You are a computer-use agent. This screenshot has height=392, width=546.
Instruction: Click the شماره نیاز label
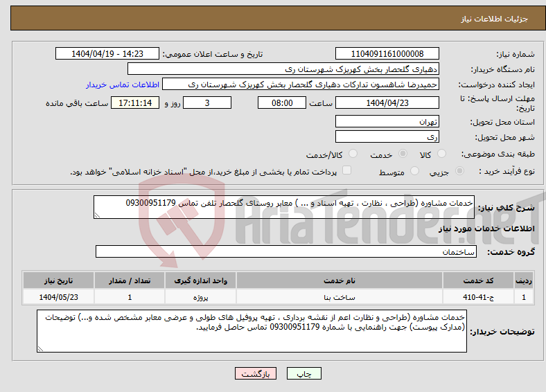(516, 54)
